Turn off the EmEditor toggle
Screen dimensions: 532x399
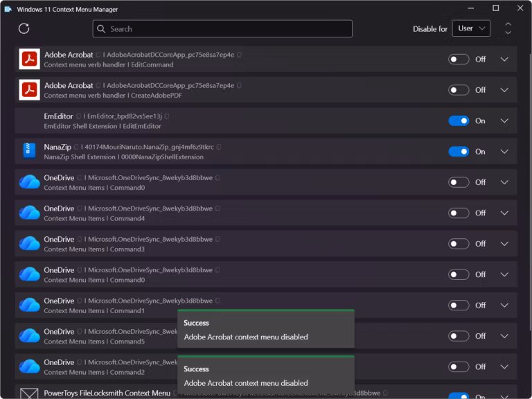(x=459, y=121)
